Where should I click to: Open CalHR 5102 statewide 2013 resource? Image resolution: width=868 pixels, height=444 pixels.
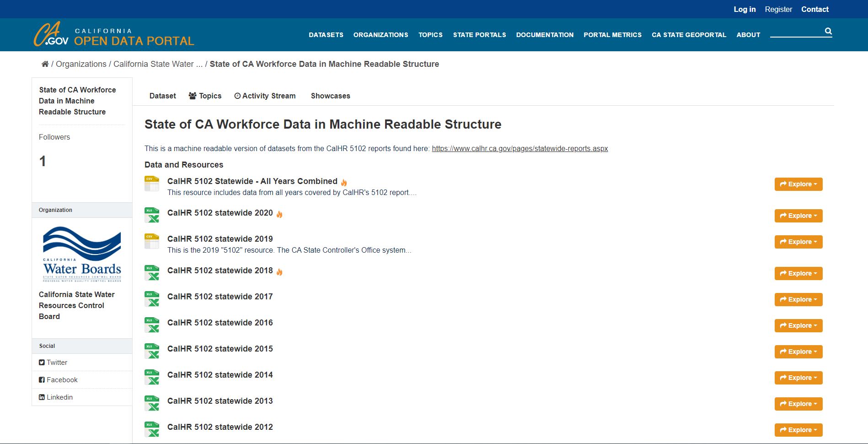click(x=220, y=401)
